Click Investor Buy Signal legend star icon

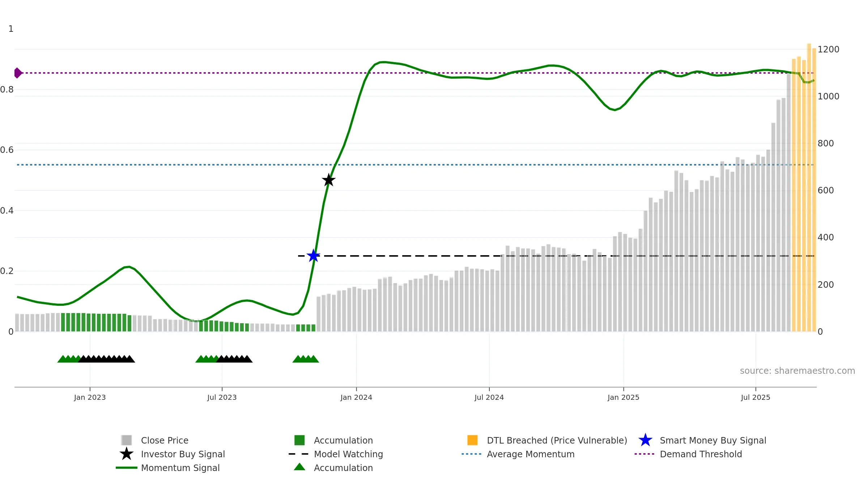coord(127,454)
